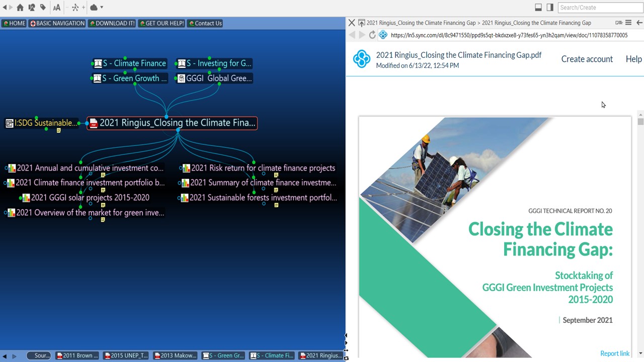Select the S - Investing for G... thought
Screen dimensions: 644x362
214,63
